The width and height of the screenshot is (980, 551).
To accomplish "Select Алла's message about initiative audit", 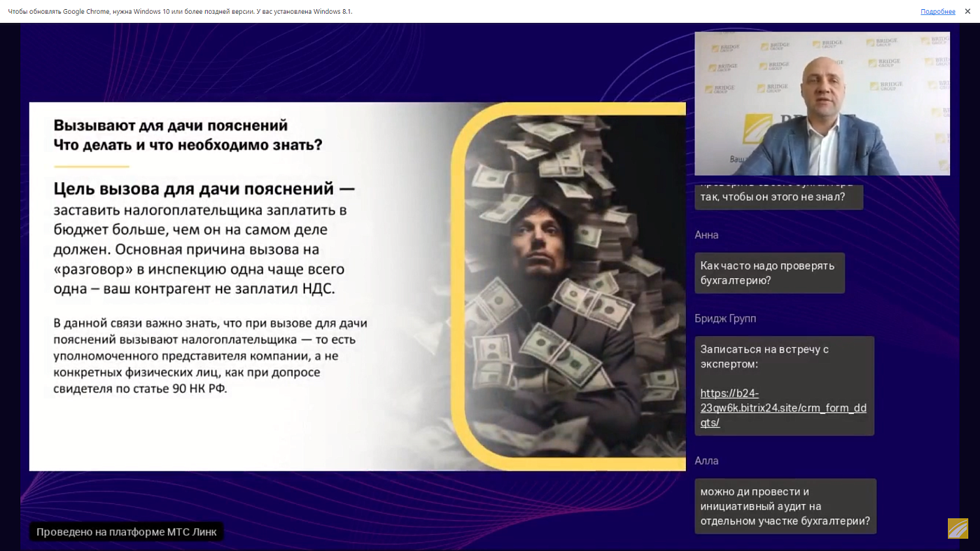I will pos(785,506).
